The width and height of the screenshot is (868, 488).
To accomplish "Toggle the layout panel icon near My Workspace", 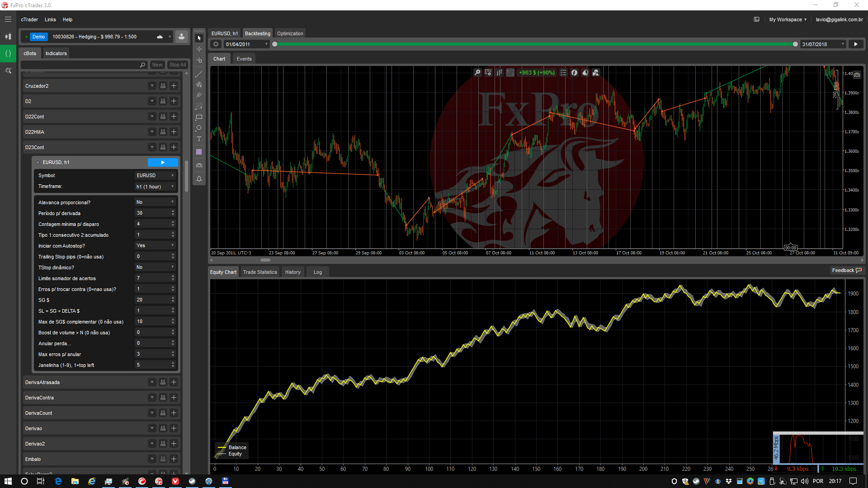I will [x=756, y=19].
